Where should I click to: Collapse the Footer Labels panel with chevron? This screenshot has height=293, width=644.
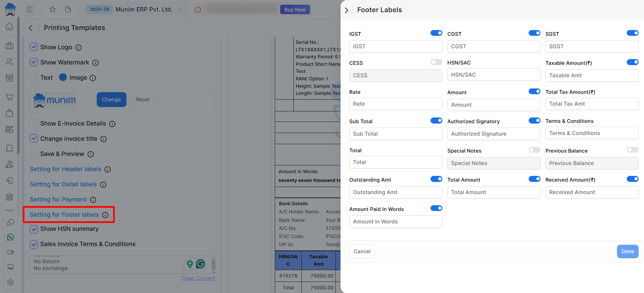pos(347,10)
